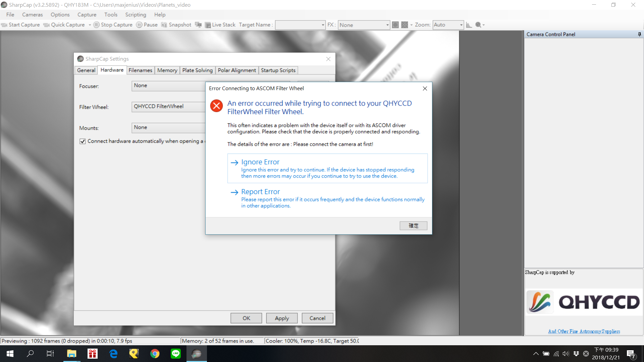Open the Cameras menu

(33, 15)
